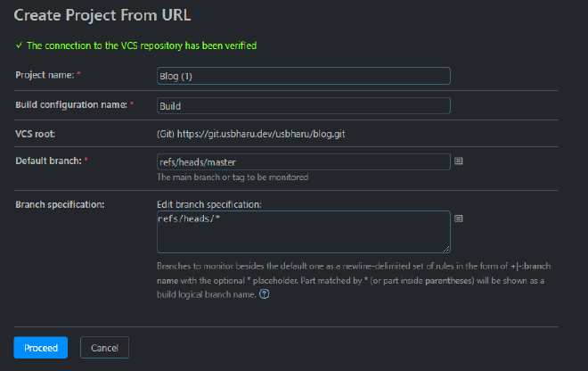Click the "Project name:" label
The width and height of the screenshot is (588, 371).
click(47, 75)
